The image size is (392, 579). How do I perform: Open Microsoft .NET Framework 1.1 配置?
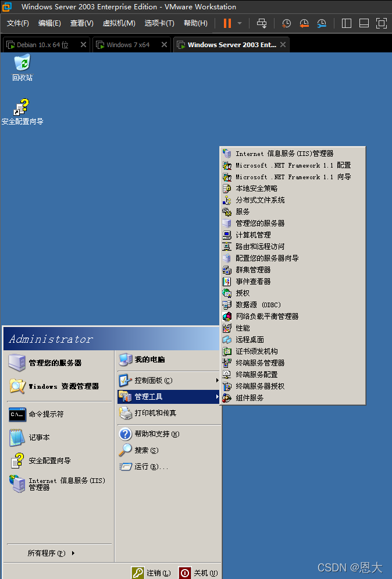point(293,165)
